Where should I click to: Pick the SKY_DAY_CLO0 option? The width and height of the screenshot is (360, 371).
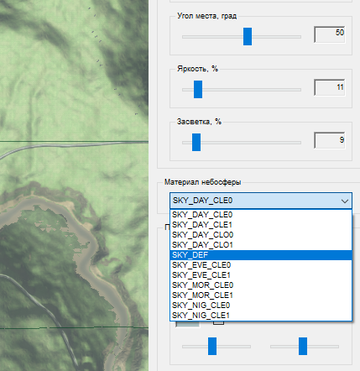pyautogui.click(x=261, y=235)
